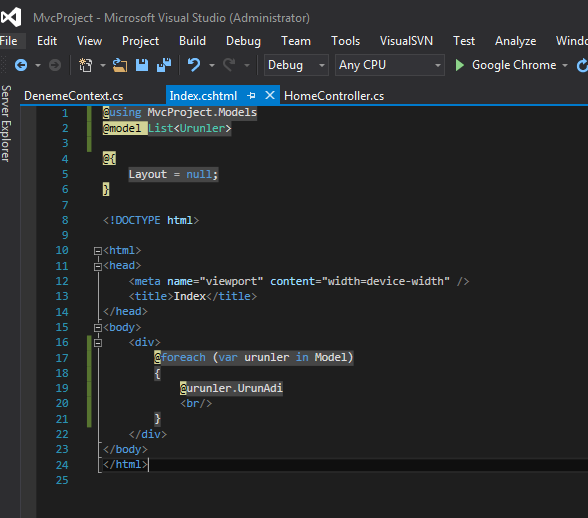This screenshot has height=518, width=588.
Task: Save the current file with Save icon
Action: click(x=142, y=65)
